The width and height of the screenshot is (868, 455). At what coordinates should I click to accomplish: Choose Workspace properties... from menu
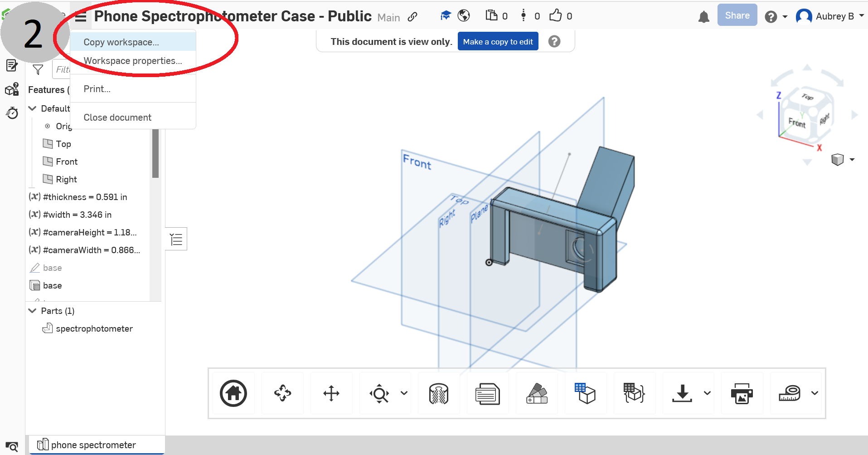pos(133,61)
